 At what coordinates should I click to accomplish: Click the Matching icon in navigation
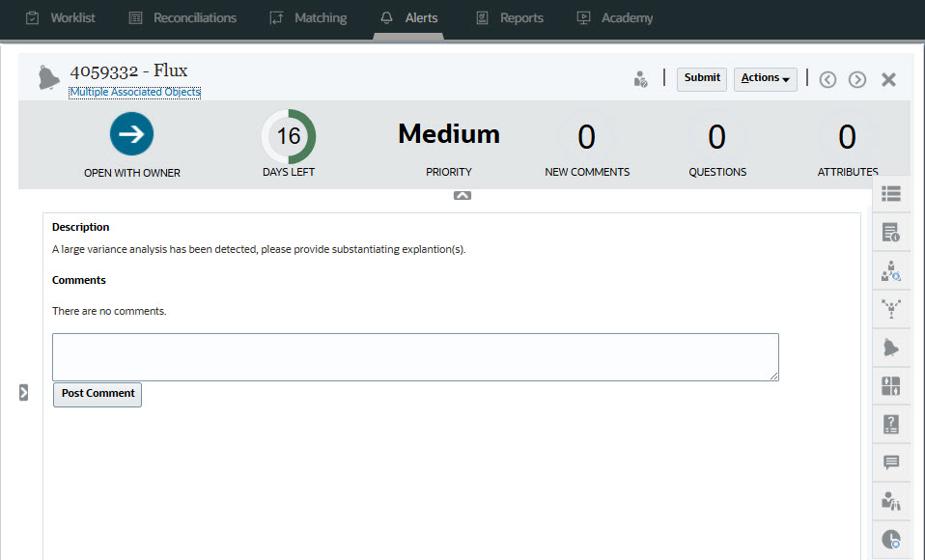(277, 18)
